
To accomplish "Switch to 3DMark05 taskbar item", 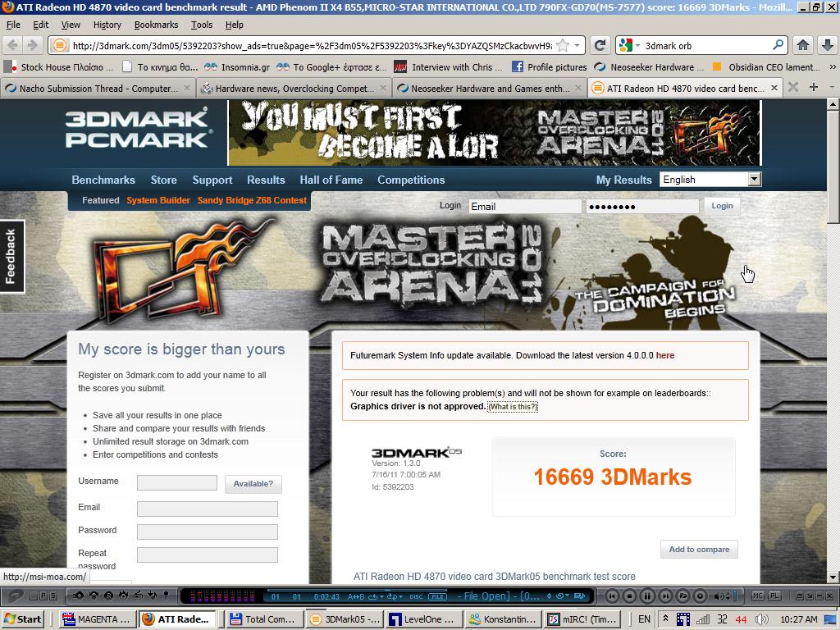I will pyautogui.click(x=345, y=619).
